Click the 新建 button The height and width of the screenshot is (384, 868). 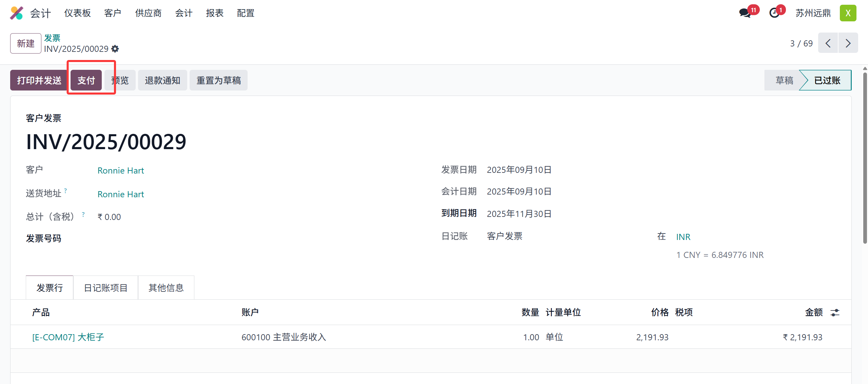[25, 43]
